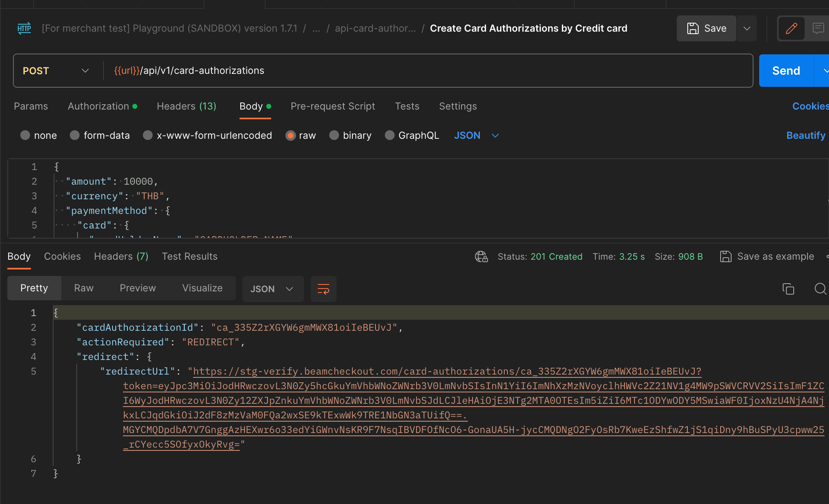Toggle line wrapping icon beside JSON selector

[323, 289]
